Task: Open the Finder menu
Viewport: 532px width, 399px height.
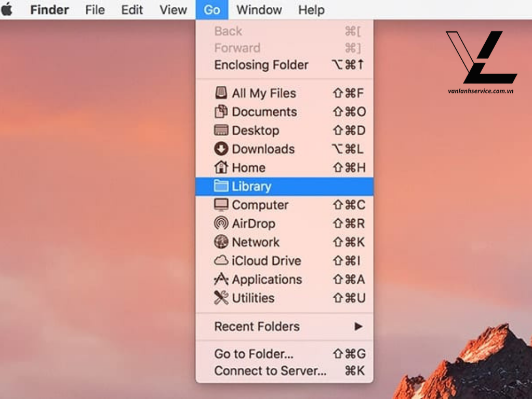Action: click(x=49, y=9)
